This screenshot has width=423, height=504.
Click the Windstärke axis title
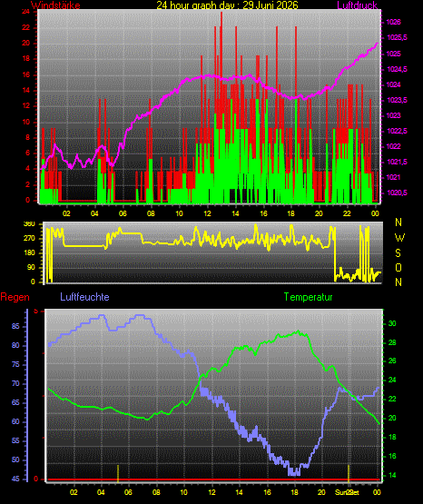(x=55, y=5)
